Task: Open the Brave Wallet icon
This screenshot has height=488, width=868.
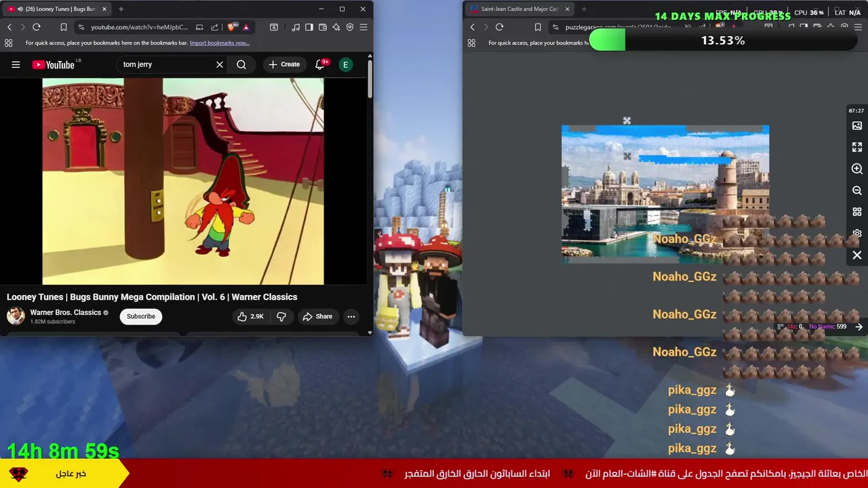Action: 323,27
